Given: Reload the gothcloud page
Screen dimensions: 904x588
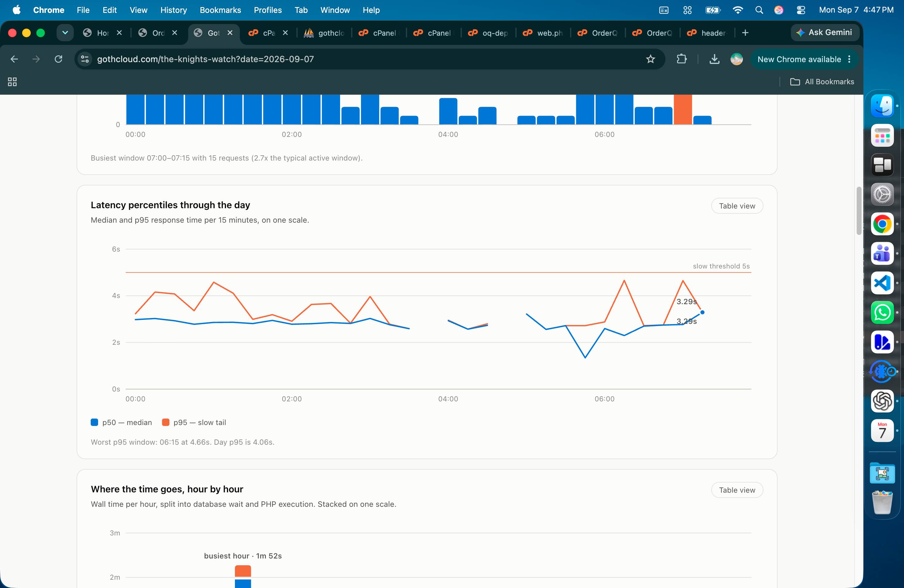Looking at the screenshot, I should 58,59.
